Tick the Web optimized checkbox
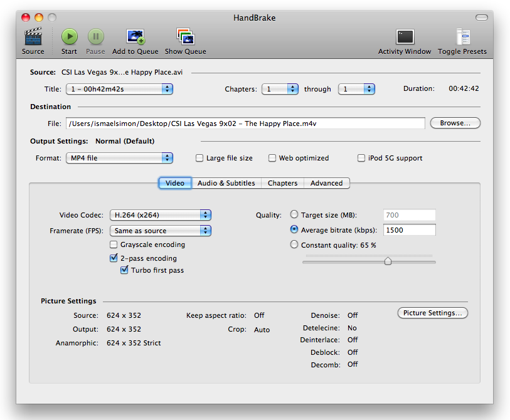510x420 pixels. [x=272, y=158]
